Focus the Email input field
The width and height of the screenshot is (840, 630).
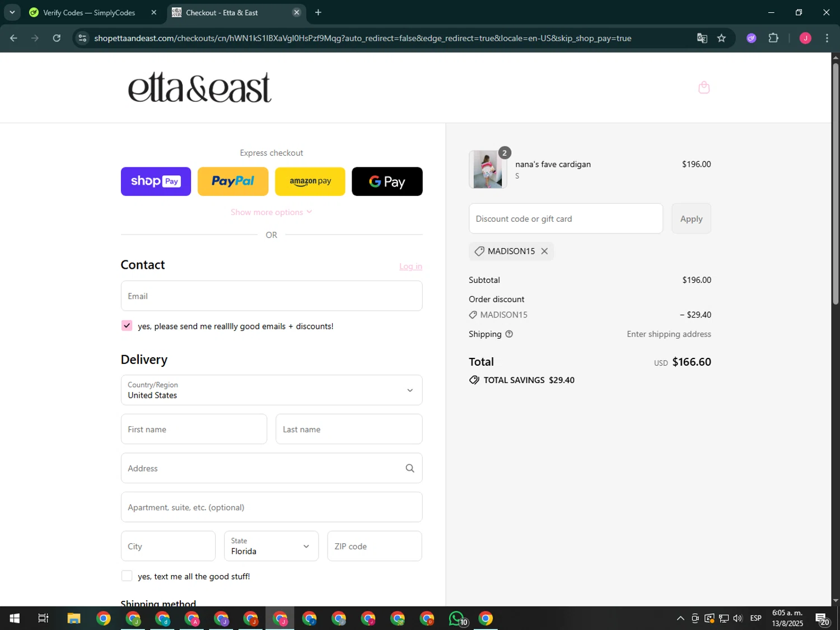coord(272,296)
